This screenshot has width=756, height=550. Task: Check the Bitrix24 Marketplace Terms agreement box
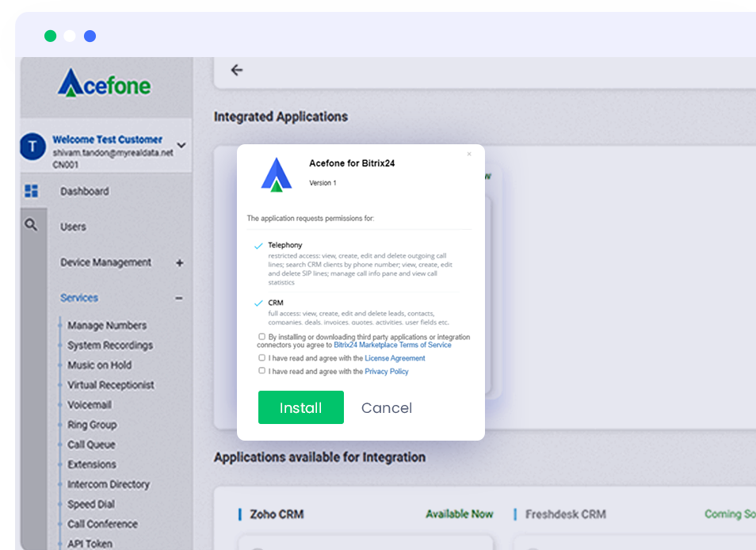[x=262, y=337]
